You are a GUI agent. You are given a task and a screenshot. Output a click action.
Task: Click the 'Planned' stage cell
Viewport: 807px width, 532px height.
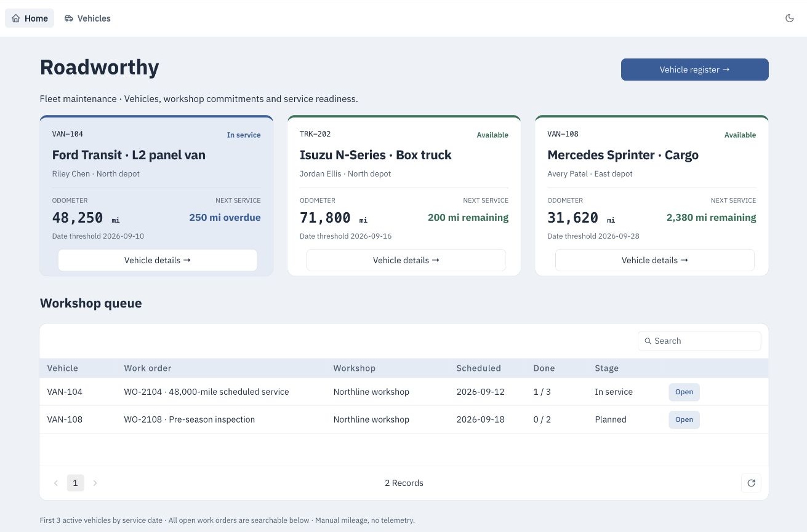point(611,419)
